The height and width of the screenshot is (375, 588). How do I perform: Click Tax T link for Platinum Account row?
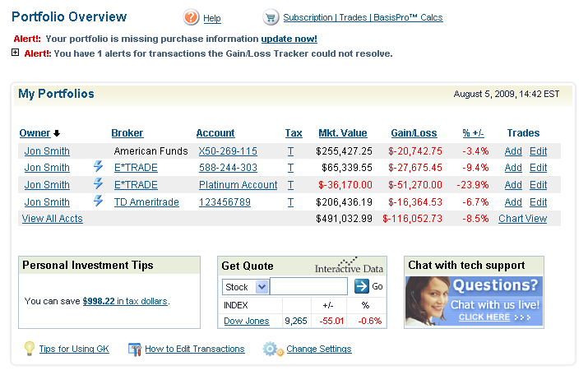(x=290, y=185)
